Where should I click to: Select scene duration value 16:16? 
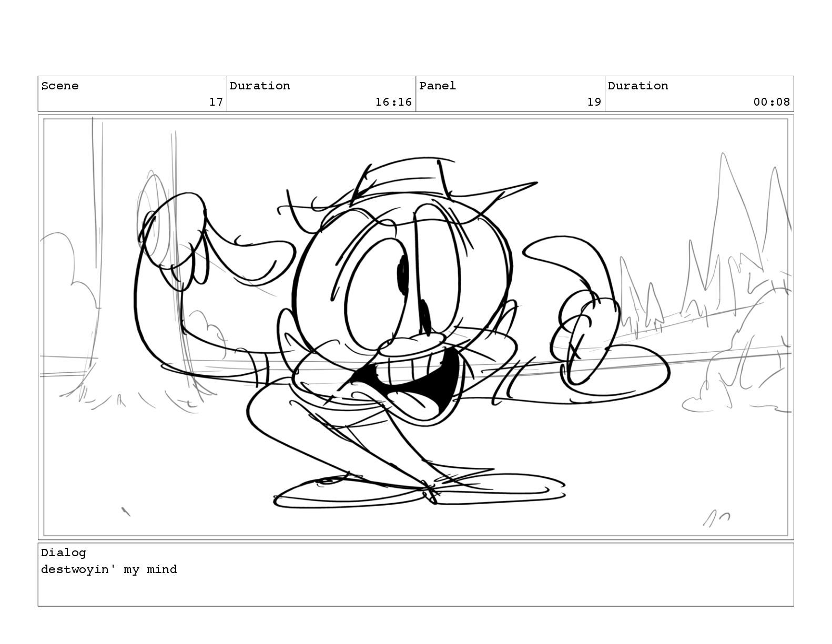click(393, 102)
